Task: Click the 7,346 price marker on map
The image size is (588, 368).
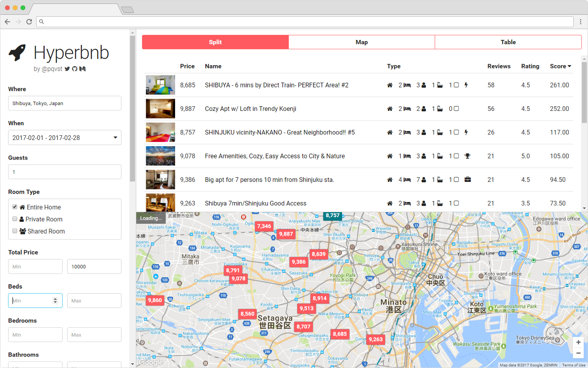Action: coord(264,226)
